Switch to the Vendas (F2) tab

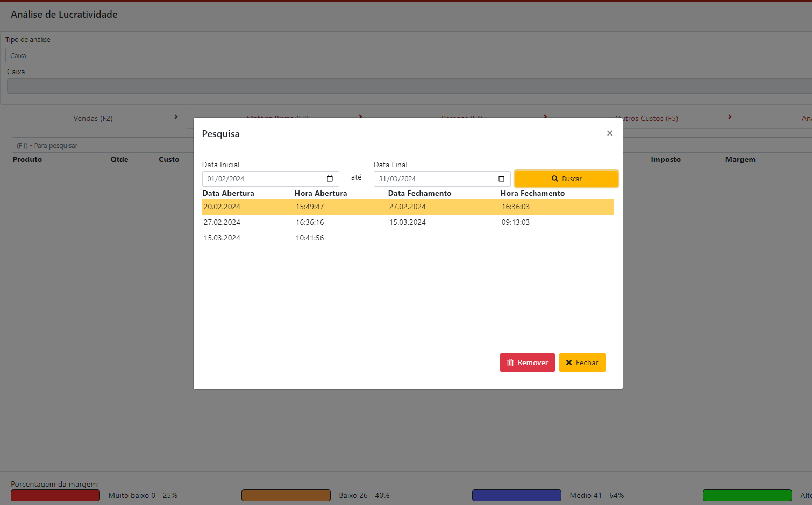tap(93, 118)
